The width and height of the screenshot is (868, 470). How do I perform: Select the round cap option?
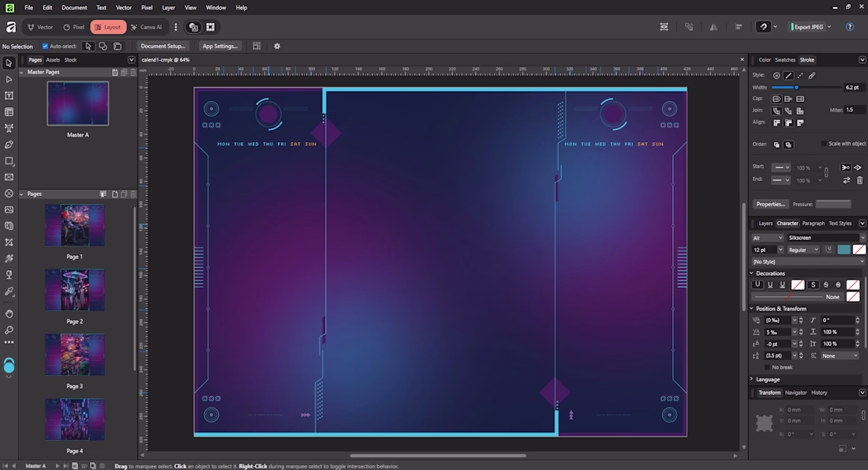pyautogui.click(x=776, y=99)
